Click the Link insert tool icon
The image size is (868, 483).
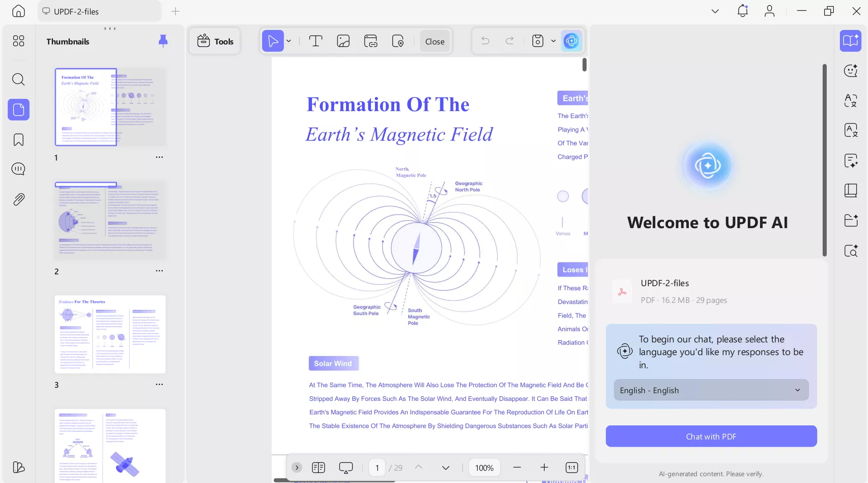click(x=371, y=41)
